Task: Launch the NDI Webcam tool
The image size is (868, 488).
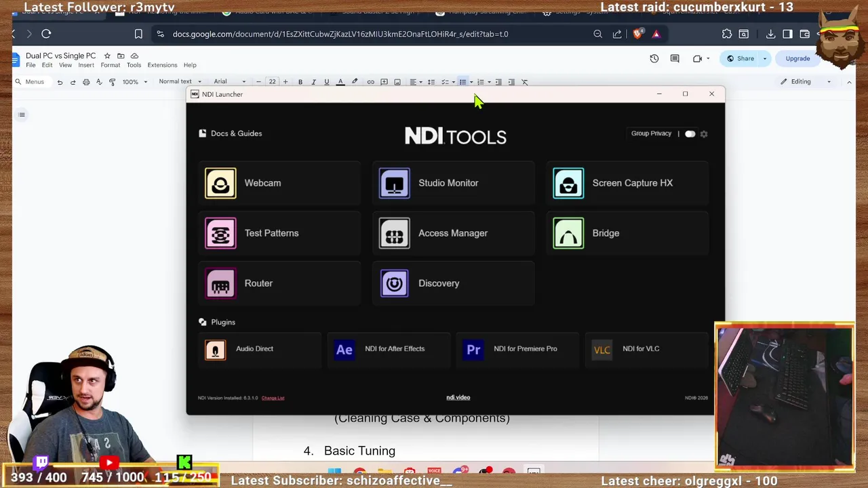Action: tap(279, 183)
